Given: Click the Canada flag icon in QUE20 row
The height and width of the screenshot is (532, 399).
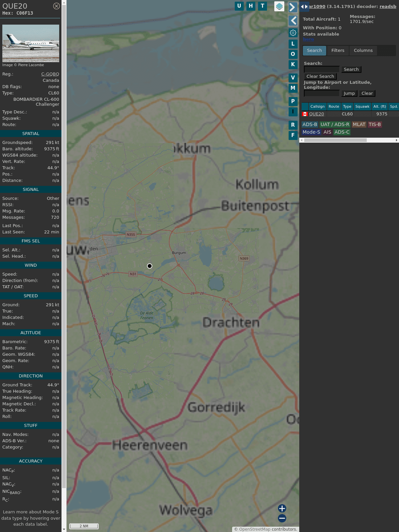Looking at the screenshot, I should 305,114.
